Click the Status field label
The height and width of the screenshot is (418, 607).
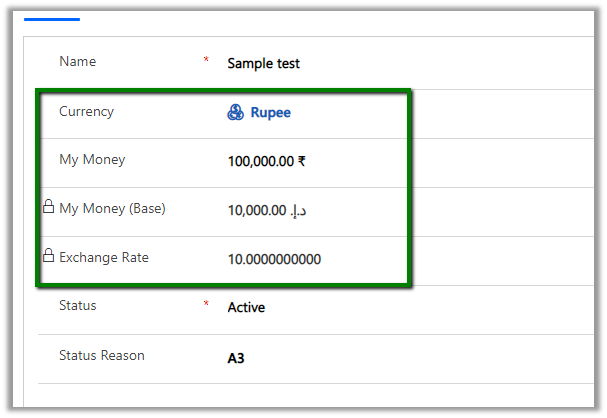pos(78,305)
